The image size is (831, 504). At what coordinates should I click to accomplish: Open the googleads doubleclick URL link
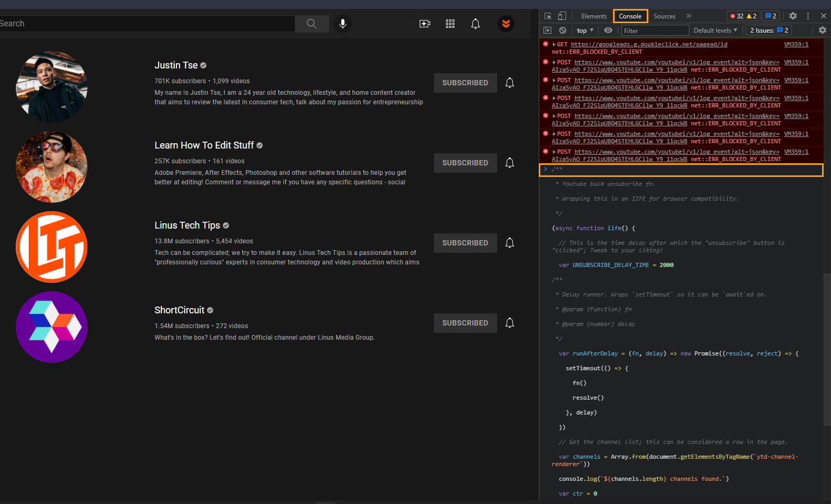pyautogui.click(x=649, y=45)
